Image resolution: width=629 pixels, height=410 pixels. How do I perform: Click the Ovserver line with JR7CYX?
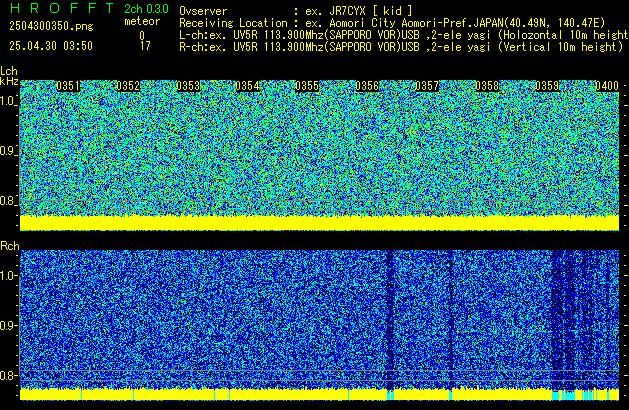click(296, 11)
